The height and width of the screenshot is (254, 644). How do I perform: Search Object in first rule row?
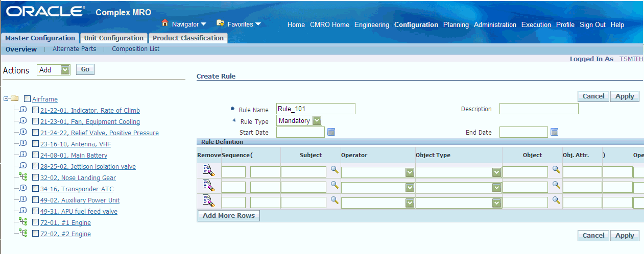point(556,170)
